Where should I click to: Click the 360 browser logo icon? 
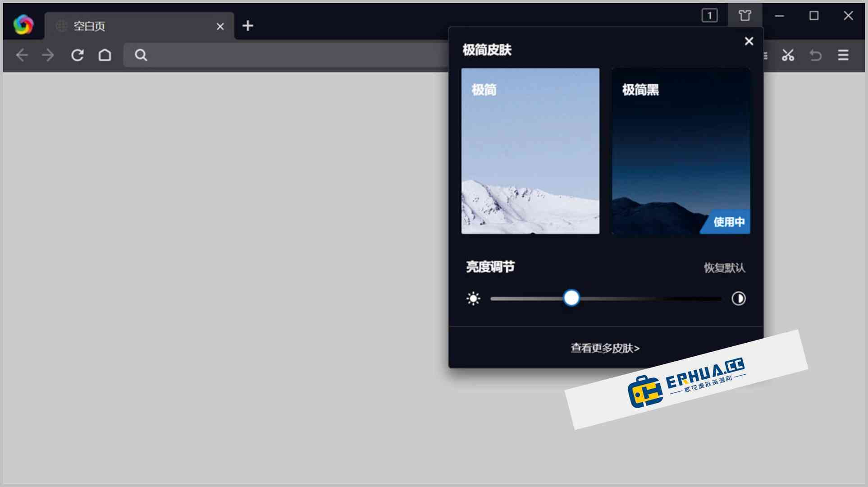(23, 25)
